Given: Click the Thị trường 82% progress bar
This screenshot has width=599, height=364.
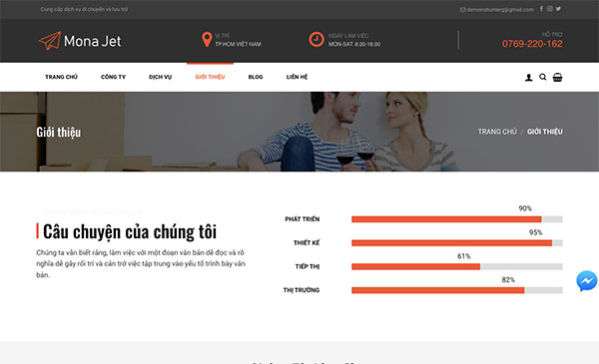Looking at the screenshot, I should pyautogui.click(x=457, y=290).
